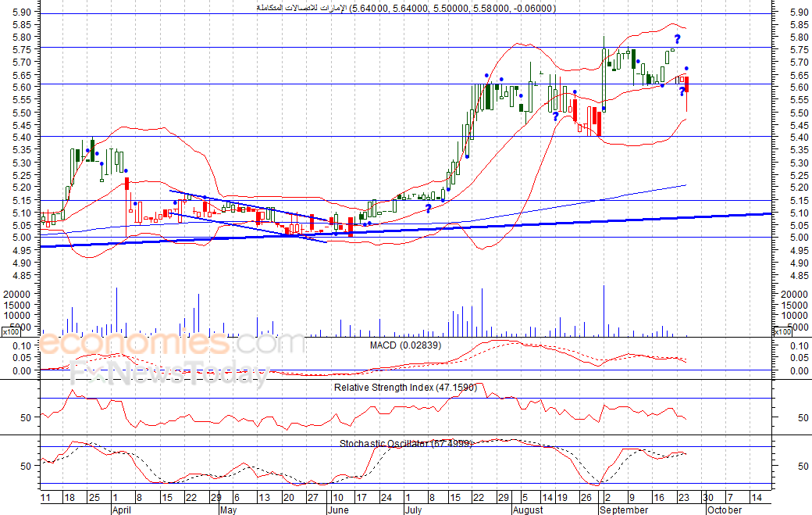Click the 0.10 MACD label on left axis
Screen dimensions: 812x515
23,345
